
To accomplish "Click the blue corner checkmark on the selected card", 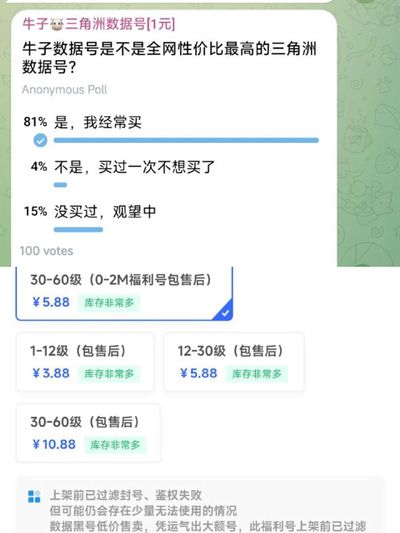I will coord(225,312).
